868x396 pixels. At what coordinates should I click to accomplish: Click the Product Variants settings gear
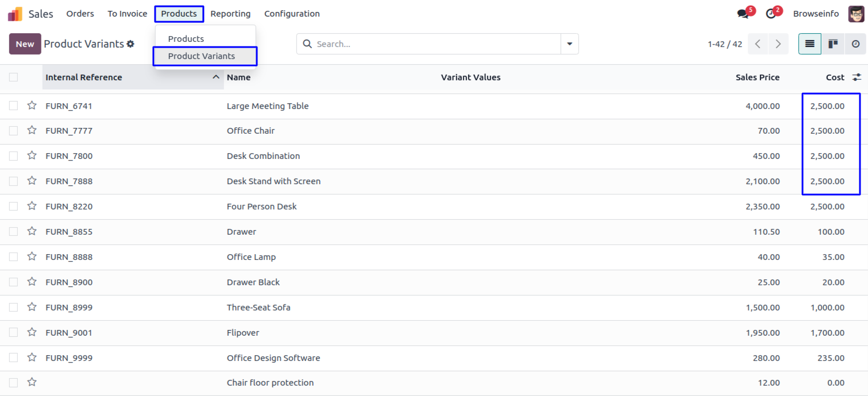click(130, 44)
